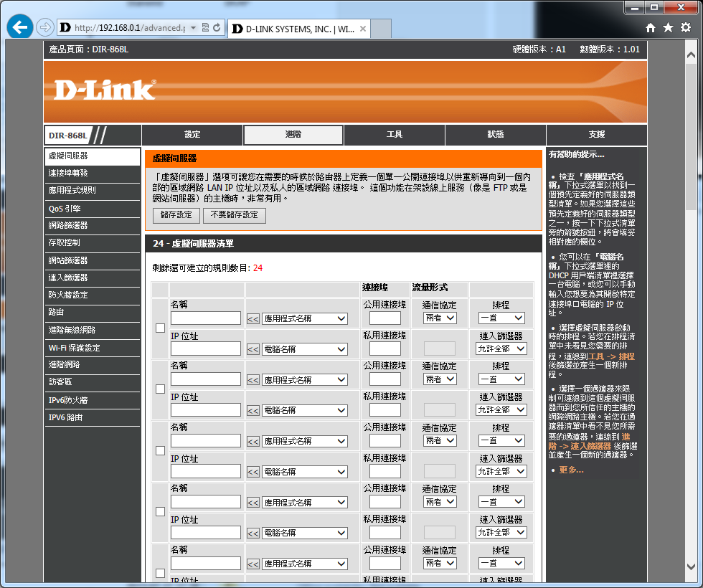Enable the first virtual server rule checkbox

point(160,328)
